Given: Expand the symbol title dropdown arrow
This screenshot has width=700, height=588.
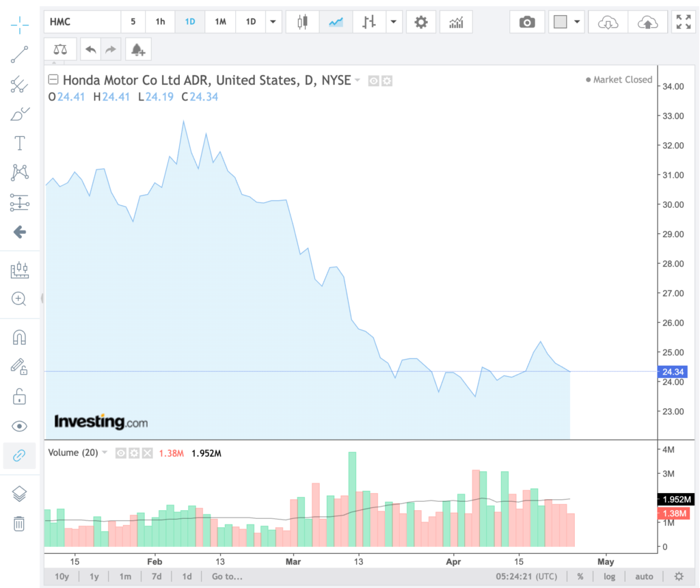Looking at the screenshot, I should [x=358, y=81].
